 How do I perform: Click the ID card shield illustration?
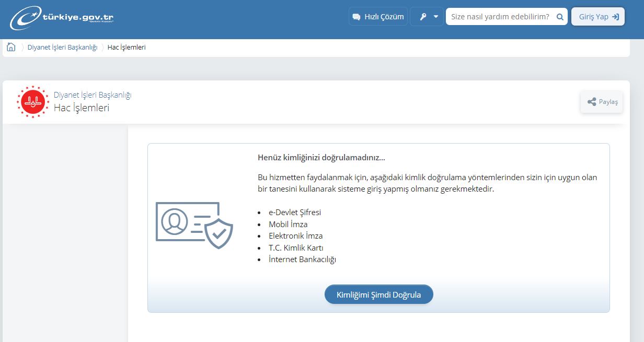[194, 225]
